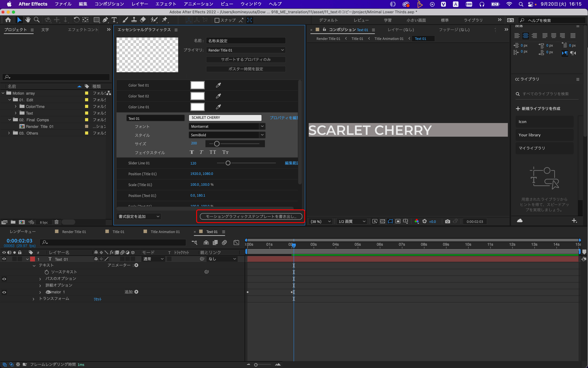Image resolution: width=588 pixels, height=368 pixels.
Task: Click Export Motion Graphics Template button
Action: [251, 216]
